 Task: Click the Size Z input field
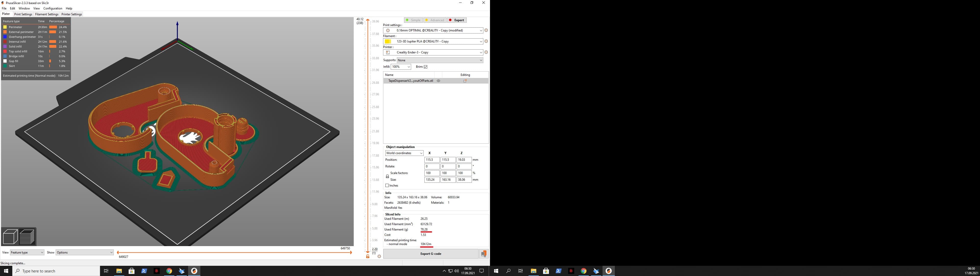click(x=464, y=180)
